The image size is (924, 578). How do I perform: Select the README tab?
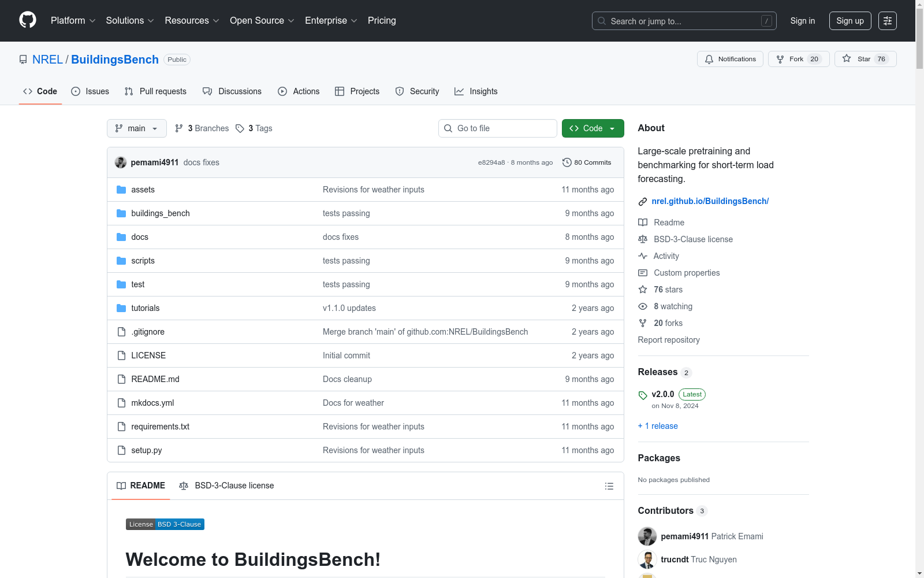coord(141,486)
